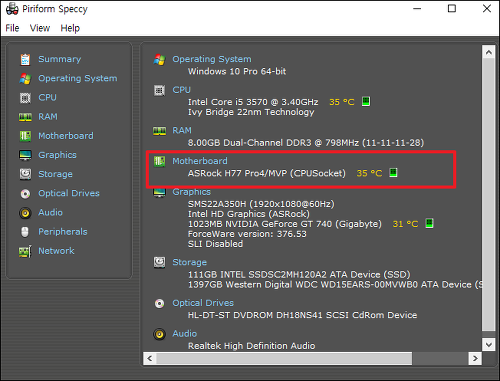Image resolution: width=500 pixels, height=381 pixels.
Task: Click the Optical Drives disc icon in summary pane
Action: click(x=159, y=303)
